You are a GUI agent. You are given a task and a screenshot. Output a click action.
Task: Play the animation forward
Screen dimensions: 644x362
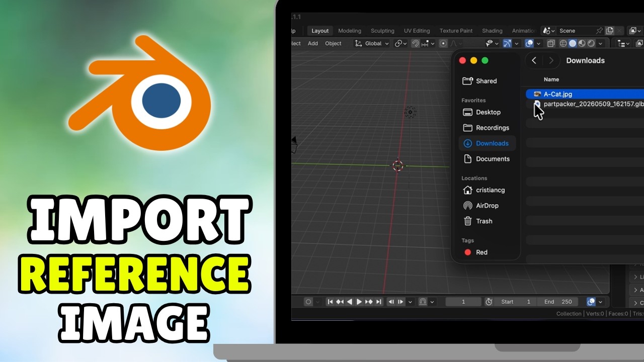point(359,302)
